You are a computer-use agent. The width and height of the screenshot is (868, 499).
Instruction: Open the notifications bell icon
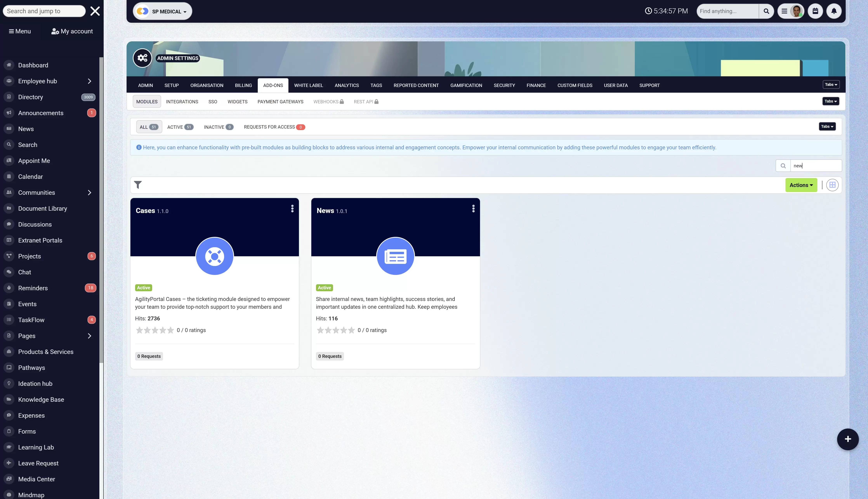pyautogui.click(x=834, y=11)
